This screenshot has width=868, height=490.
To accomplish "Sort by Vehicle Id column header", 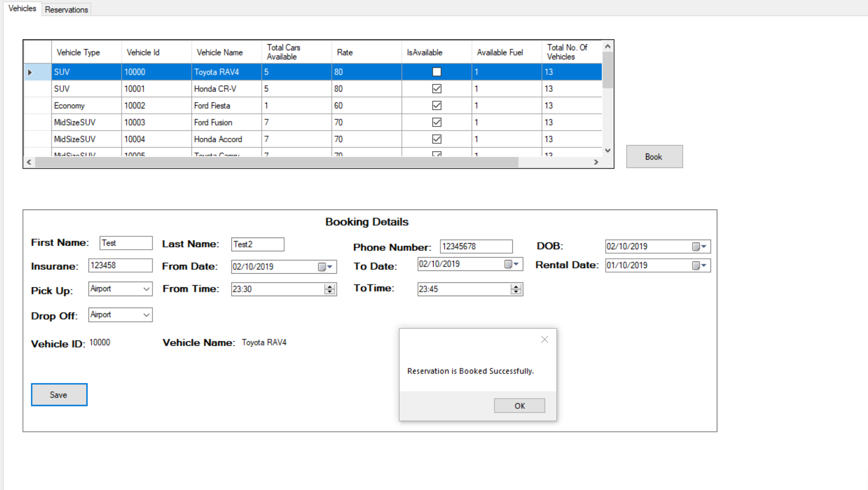I will pos(156,52).
